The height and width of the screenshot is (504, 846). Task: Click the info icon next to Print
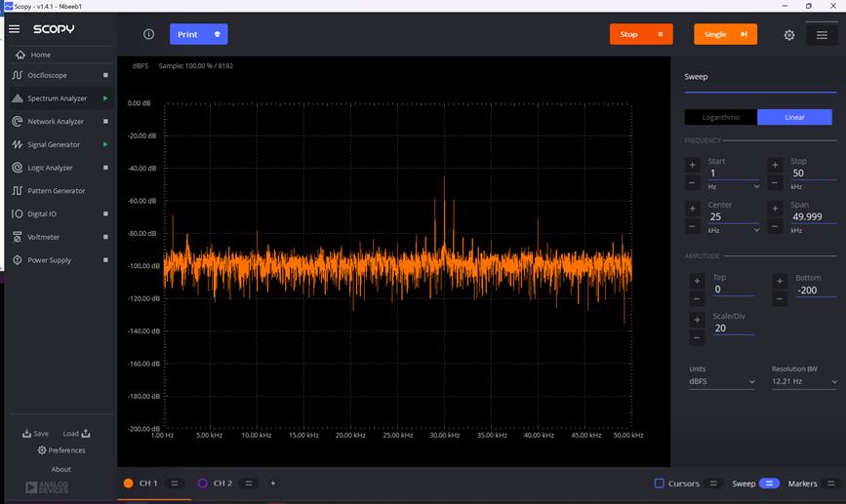coord(149,34)
